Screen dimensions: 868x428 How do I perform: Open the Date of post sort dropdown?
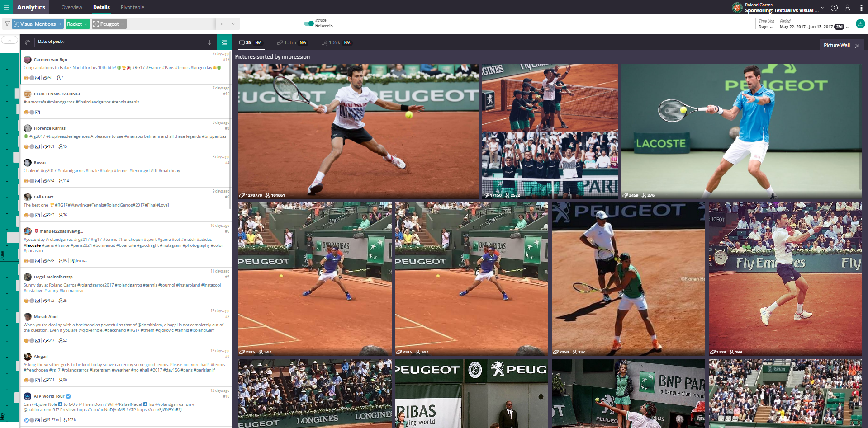[x=52, y=42]
